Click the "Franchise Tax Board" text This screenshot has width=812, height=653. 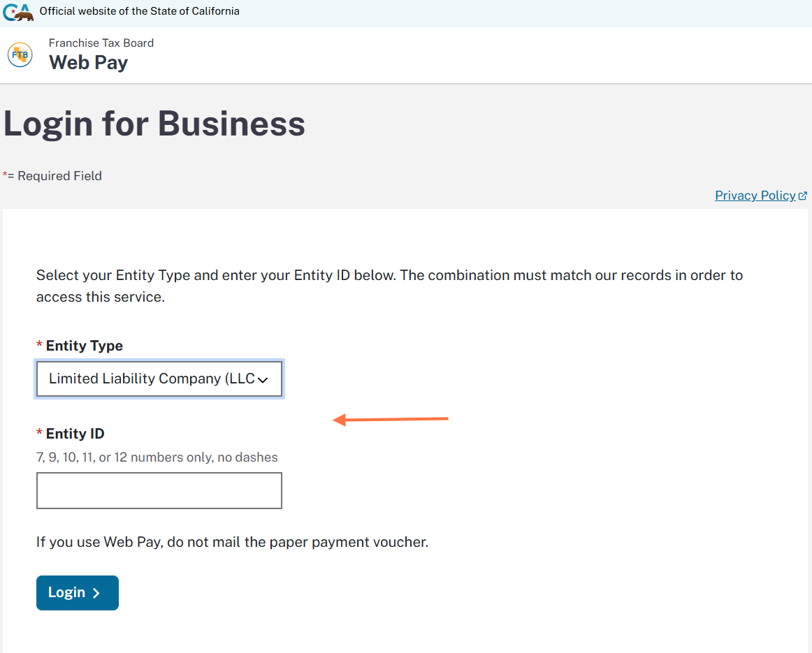[101, 43]
